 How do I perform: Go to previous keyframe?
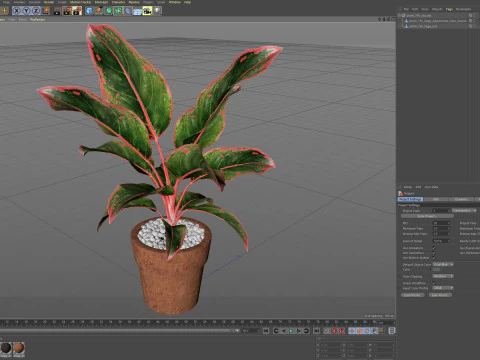click(x=276, y=331)
